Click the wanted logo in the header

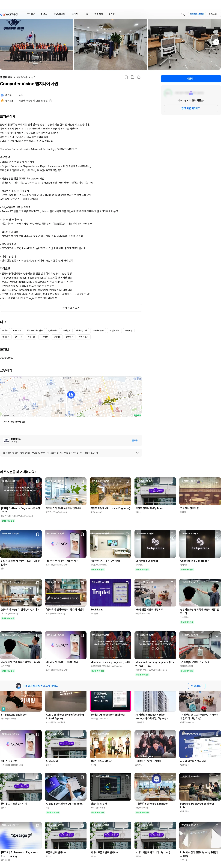(x=9, y=14)
